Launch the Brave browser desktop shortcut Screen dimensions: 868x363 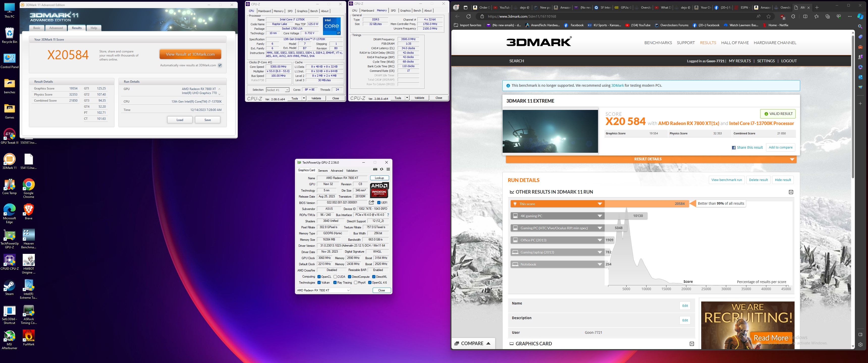(29, 212)
